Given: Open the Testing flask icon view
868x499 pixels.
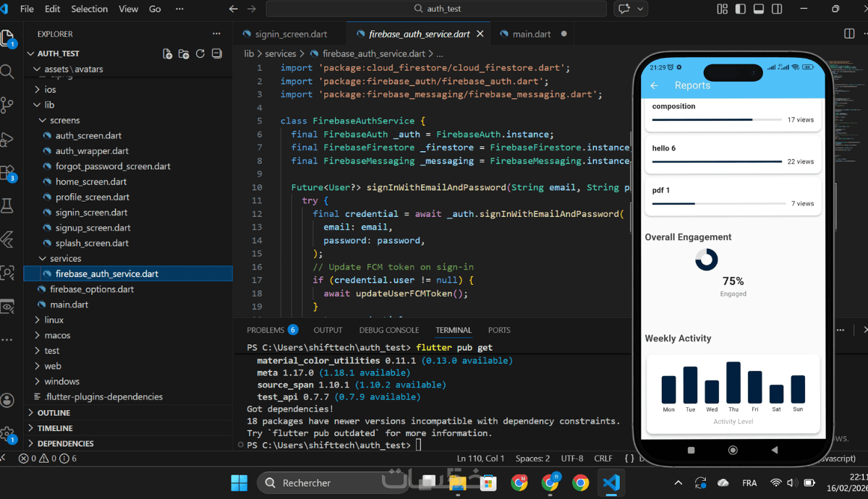Looking at the screenshot, I should [7, 206].
